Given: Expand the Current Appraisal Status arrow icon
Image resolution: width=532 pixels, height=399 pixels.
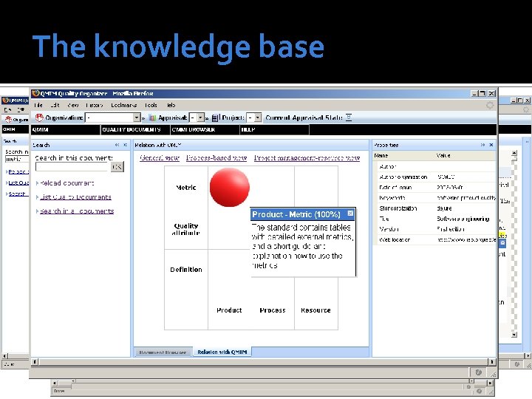Looking at the screenshot, I should point(349,117).
